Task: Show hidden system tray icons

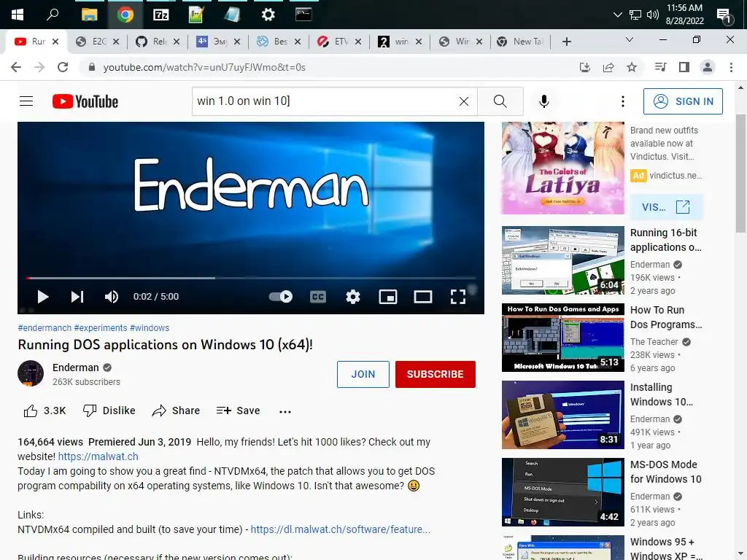Action: [617, 15]
